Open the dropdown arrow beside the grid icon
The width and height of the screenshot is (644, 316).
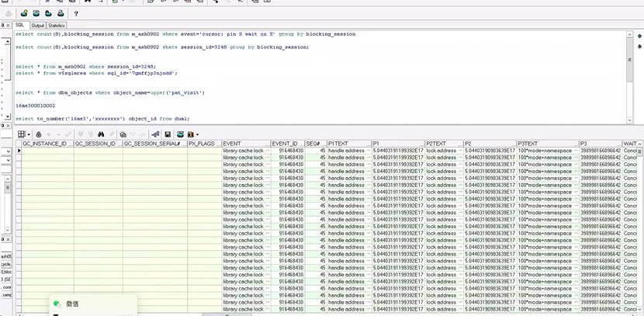(x=29, y=134)
